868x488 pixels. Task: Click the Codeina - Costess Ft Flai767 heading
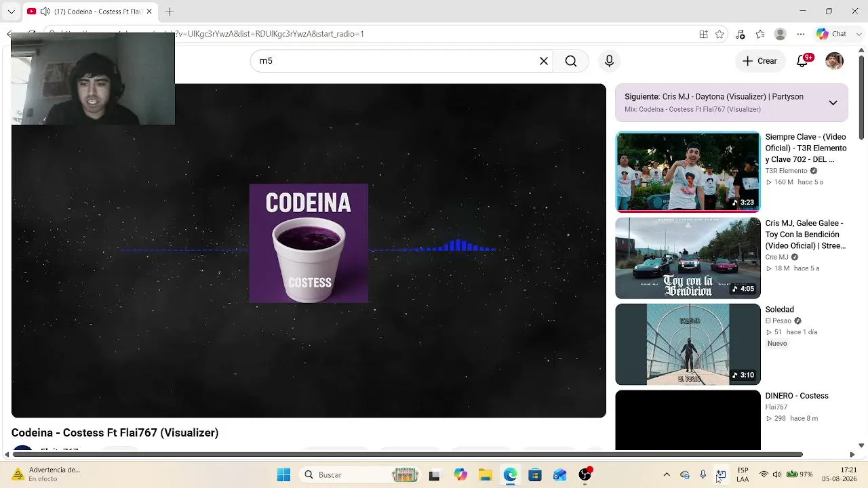tap(115, 432)
